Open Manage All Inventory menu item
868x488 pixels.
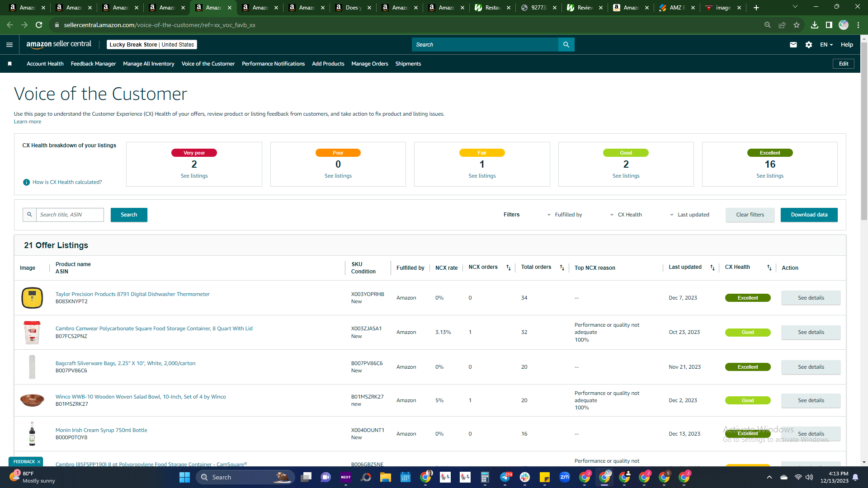click(149, 64)
